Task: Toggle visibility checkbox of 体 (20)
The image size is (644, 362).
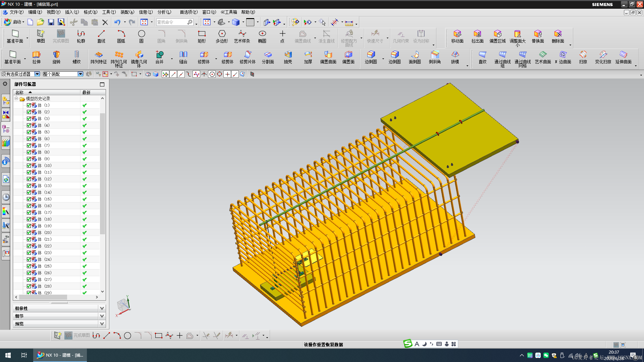Action: 29,233
